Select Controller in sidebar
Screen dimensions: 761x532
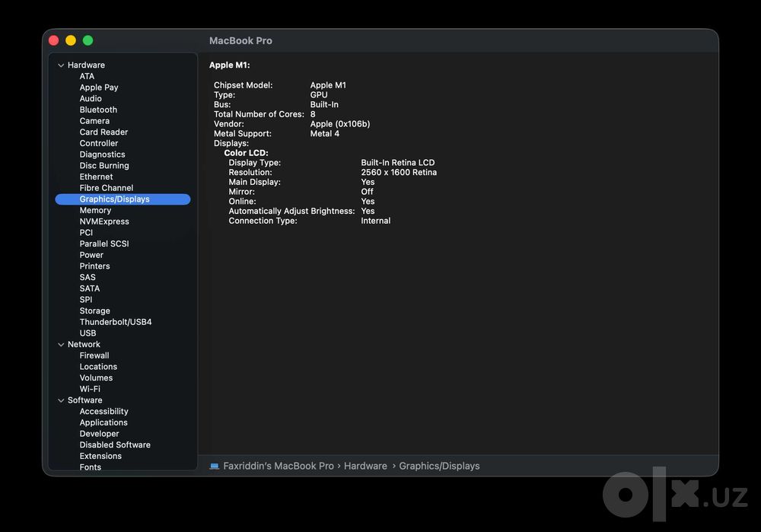[x=99, y=143]
